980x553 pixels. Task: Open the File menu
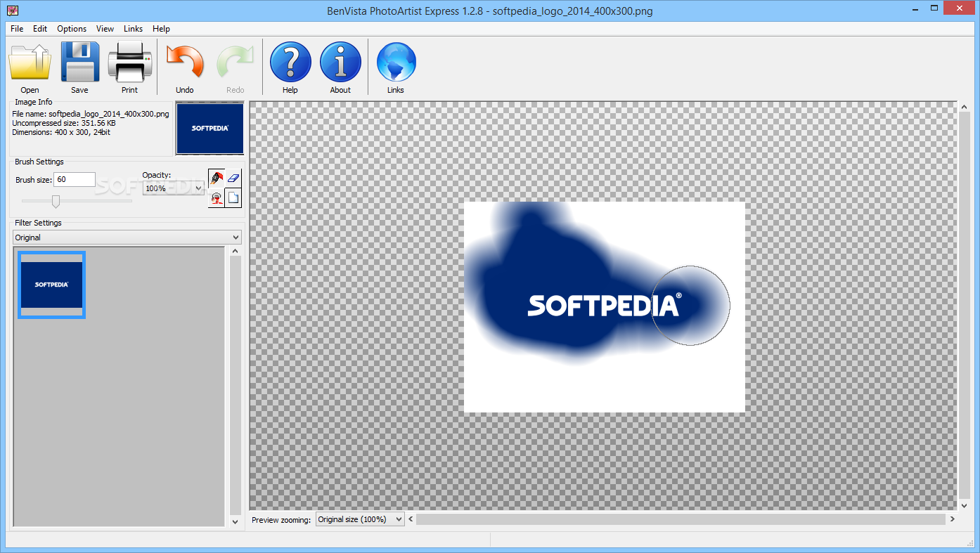[17, 29]
